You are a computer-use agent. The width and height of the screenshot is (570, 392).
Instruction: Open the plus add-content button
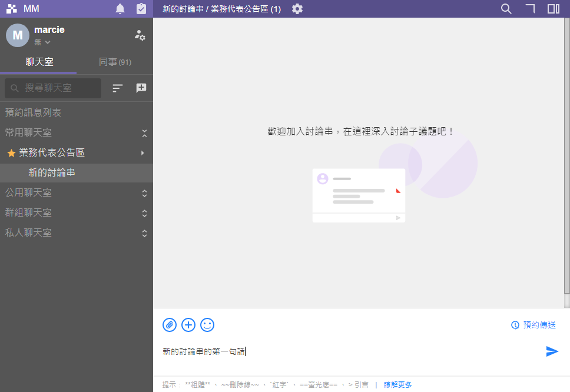point(188,325)
